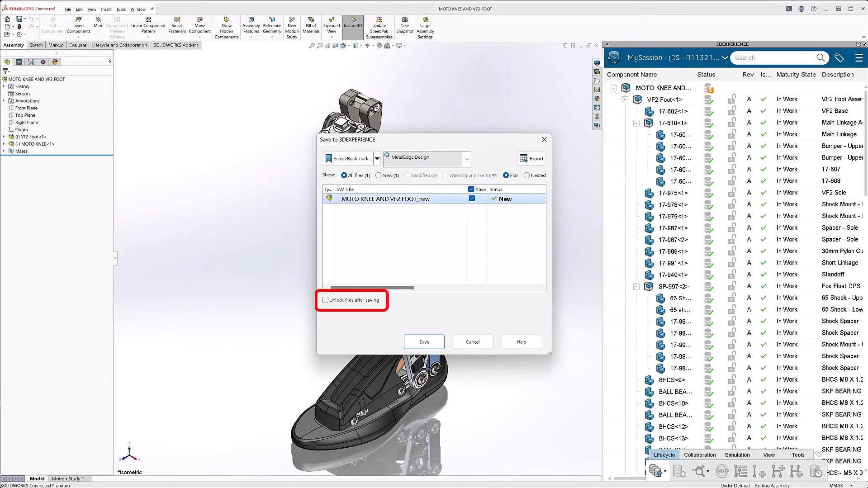The height and width of the screenshot is (488, 868).
Task: Enable Unlock files after saving checkbox
Action: pyautogui.click(x=325, y=300)
